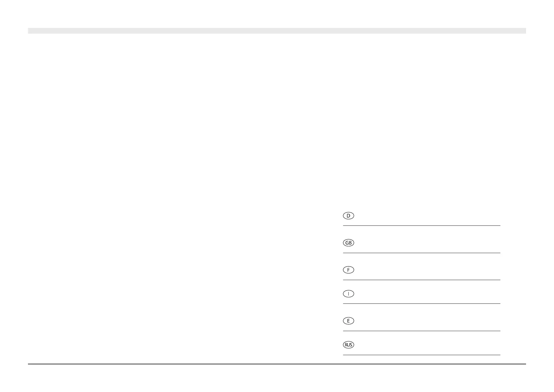Click the rule line under E badge
The width and height of the screenshot is (554, 392).
tap(421, 331)
